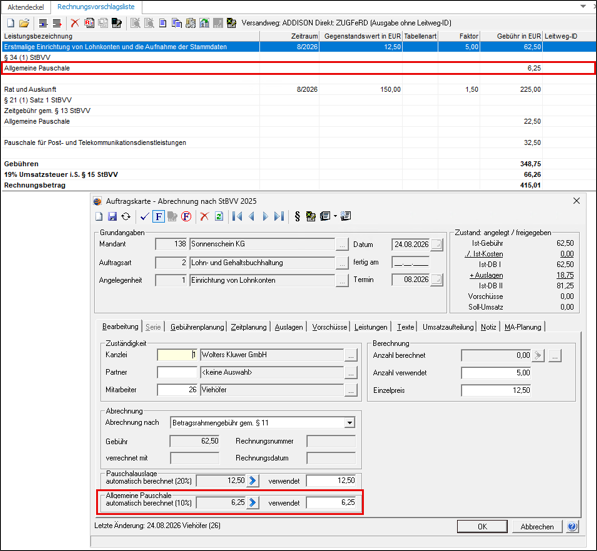
Task: Open the Umsatzaufteilung tab
Action: click(448, 327)
